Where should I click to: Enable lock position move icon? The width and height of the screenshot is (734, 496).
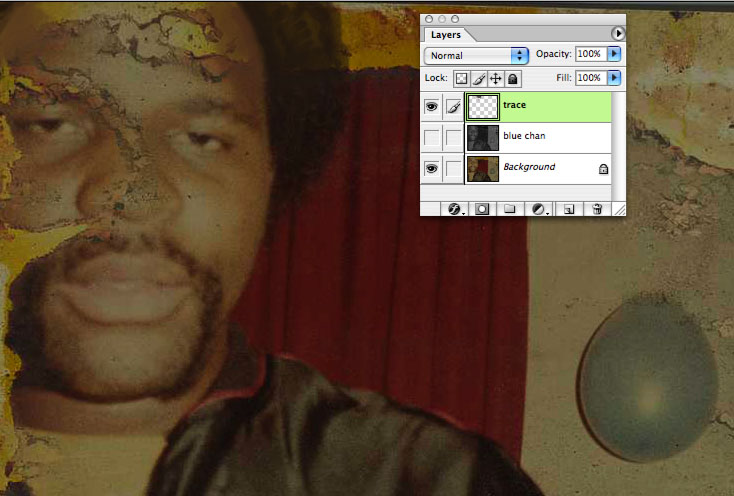[495, 79]
